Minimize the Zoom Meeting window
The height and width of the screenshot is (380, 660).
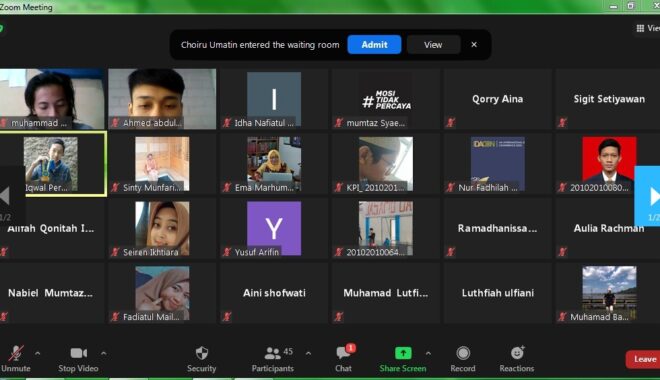[614, 6]
